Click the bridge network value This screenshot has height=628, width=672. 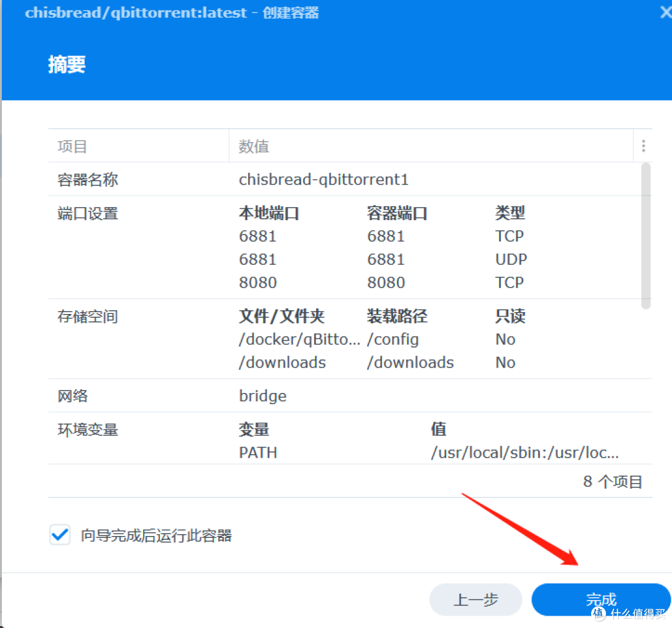263,395
